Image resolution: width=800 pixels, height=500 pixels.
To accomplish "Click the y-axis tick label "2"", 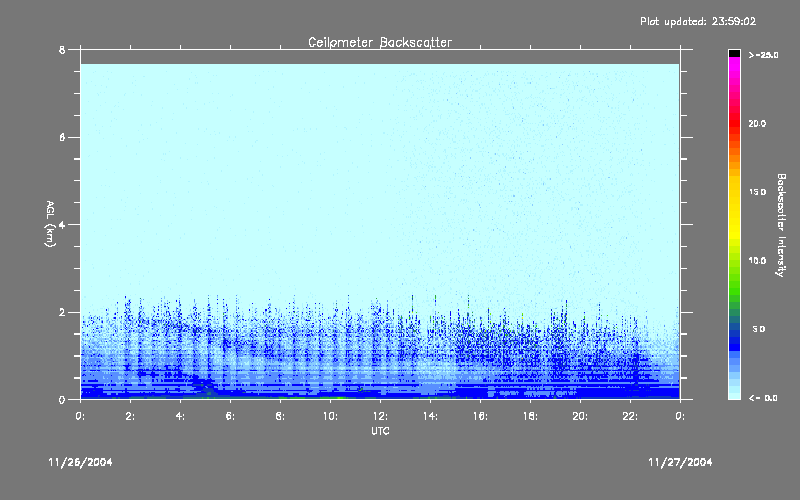I will (62, 312).
